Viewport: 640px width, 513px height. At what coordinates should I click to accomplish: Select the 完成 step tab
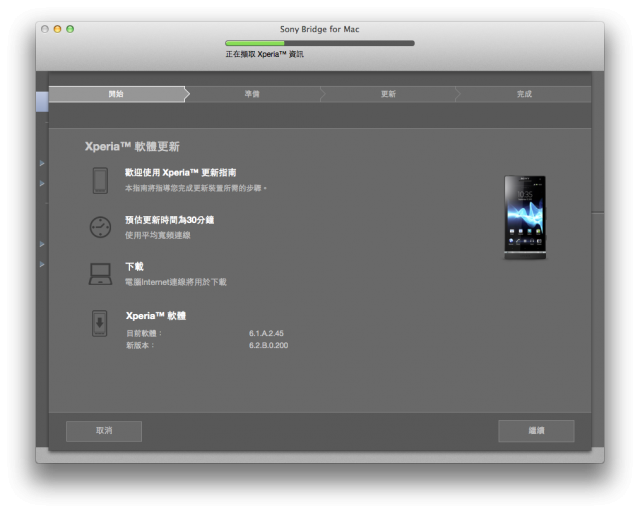click(524, 94)
